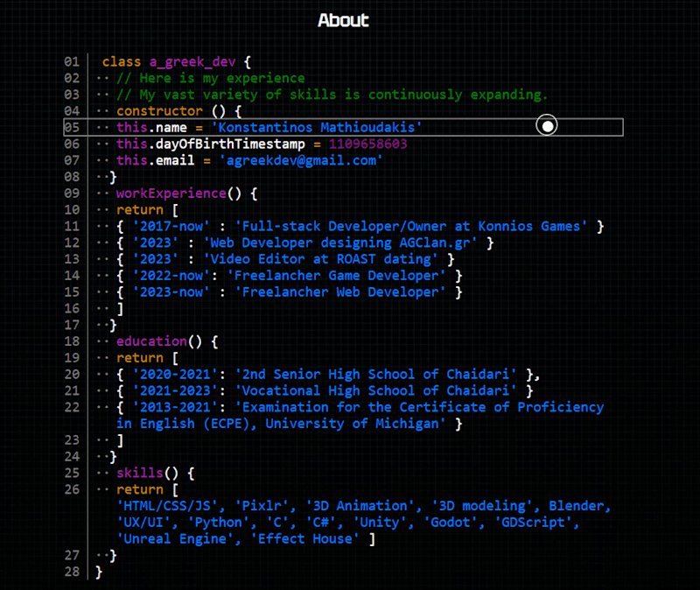Select line number 01
This screenshot has height=590, width=700.
[72, 61]
